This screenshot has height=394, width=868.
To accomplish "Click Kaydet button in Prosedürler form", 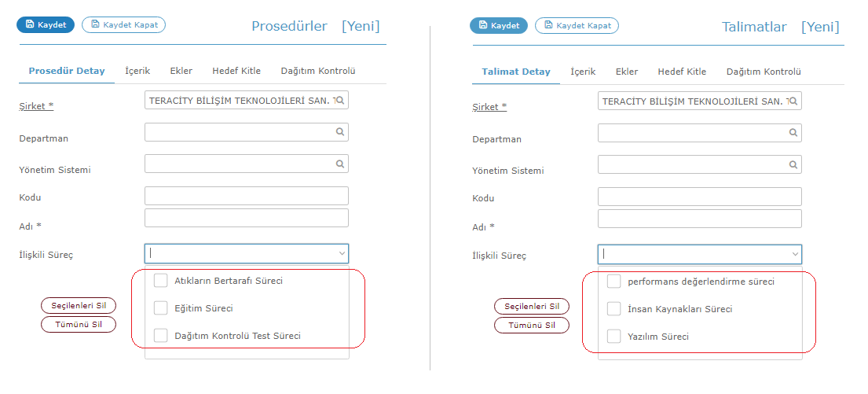I will pos(46,24).
